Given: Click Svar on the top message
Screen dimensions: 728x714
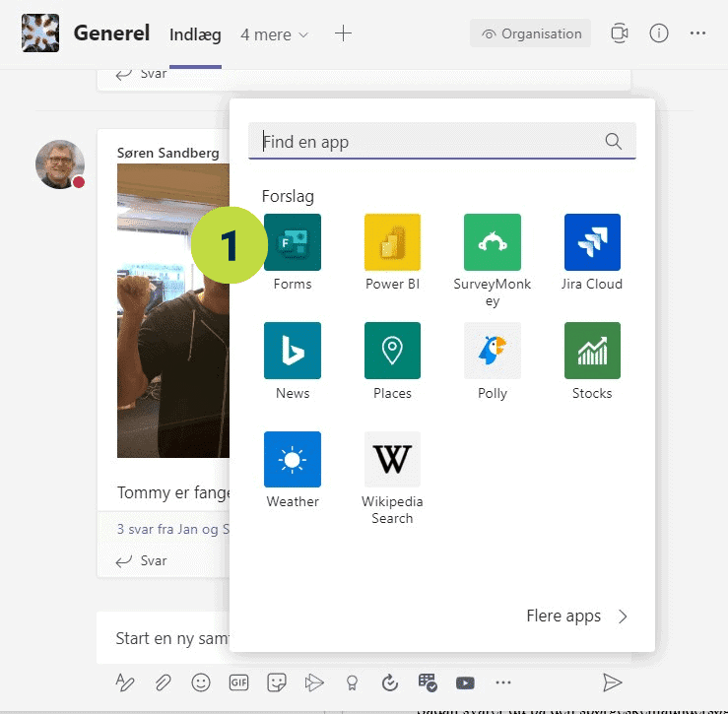Looking at the screenshot, I should [x=141, y=74].
